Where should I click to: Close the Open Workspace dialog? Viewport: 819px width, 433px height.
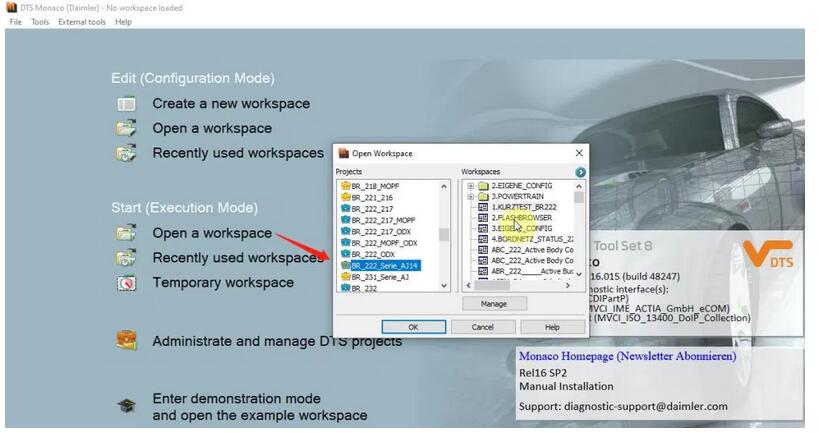579,153
